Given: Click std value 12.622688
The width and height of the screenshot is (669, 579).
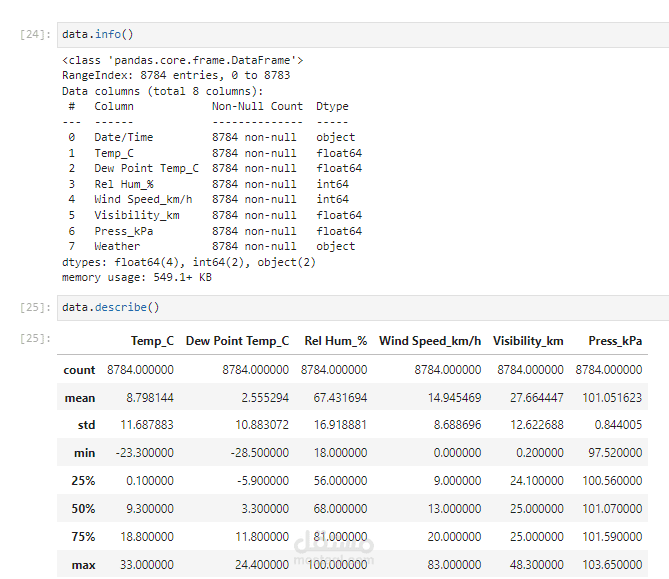Looking at the screenshot, I should [537, 425].
